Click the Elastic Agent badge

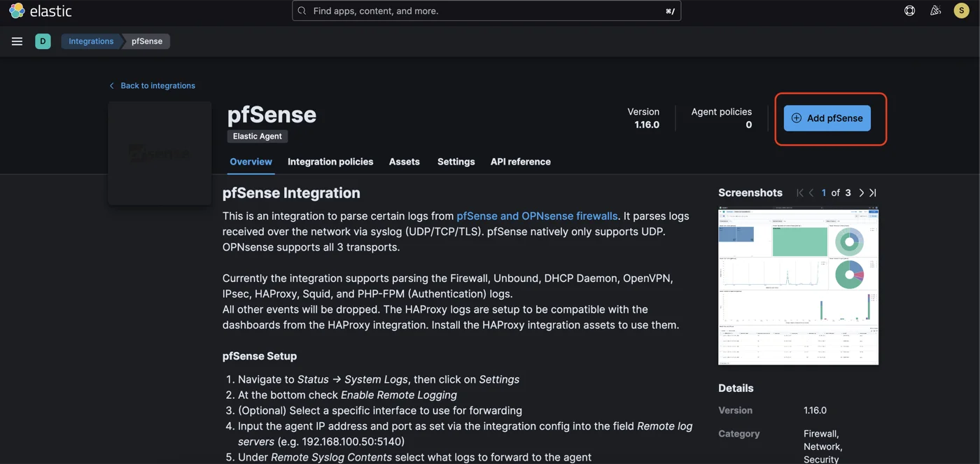pyautogui.click(x=258, y=136)
